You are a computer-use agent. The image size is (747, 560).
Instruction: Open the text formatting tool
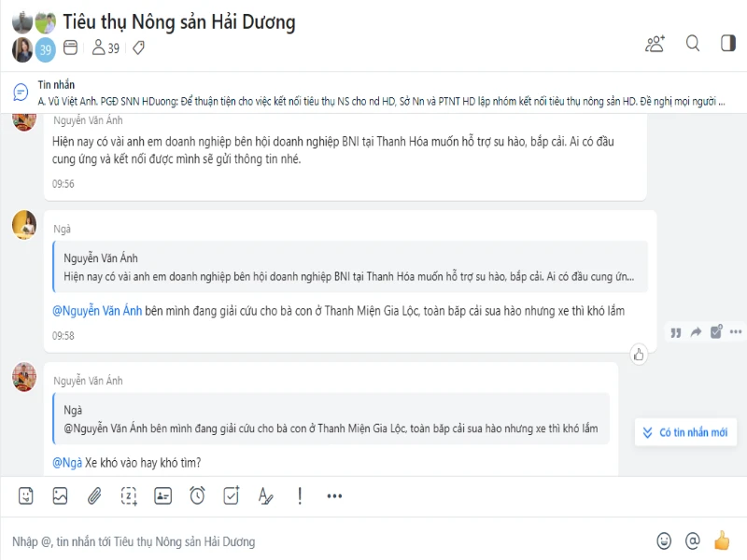(x=265, y=497)
